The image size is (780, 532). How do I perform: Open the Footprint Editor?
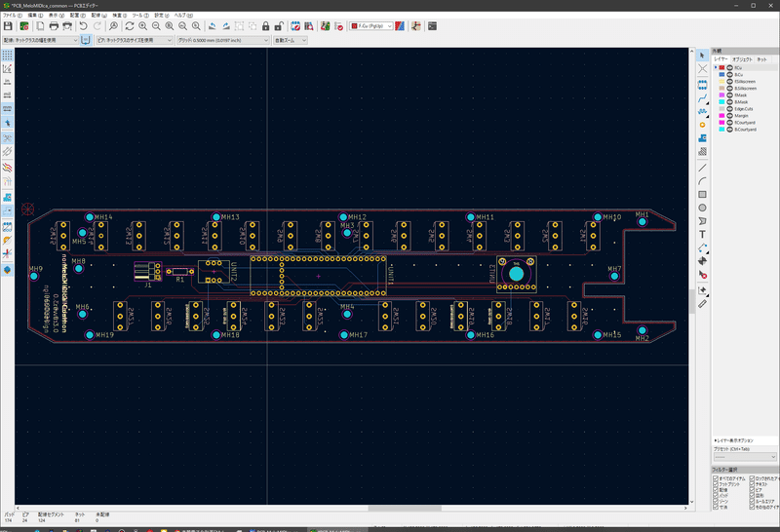pos(295,26)
